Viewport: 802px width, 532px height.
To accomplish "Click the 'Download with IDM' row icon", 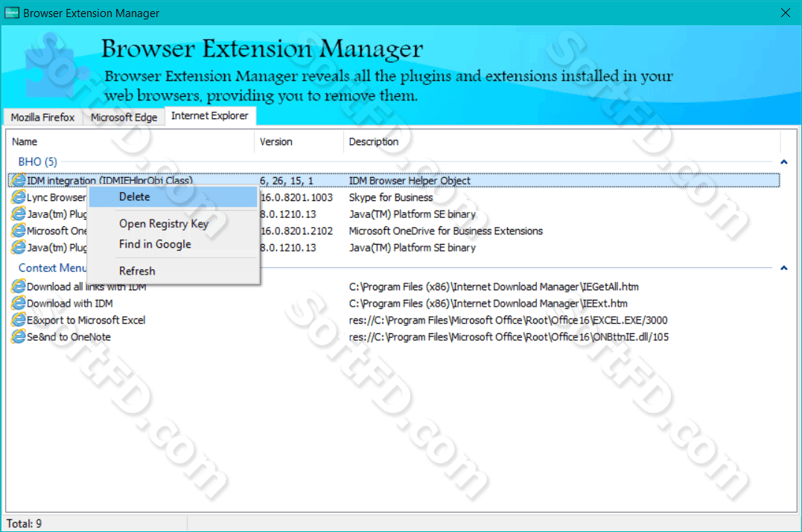I will point(19,304).
